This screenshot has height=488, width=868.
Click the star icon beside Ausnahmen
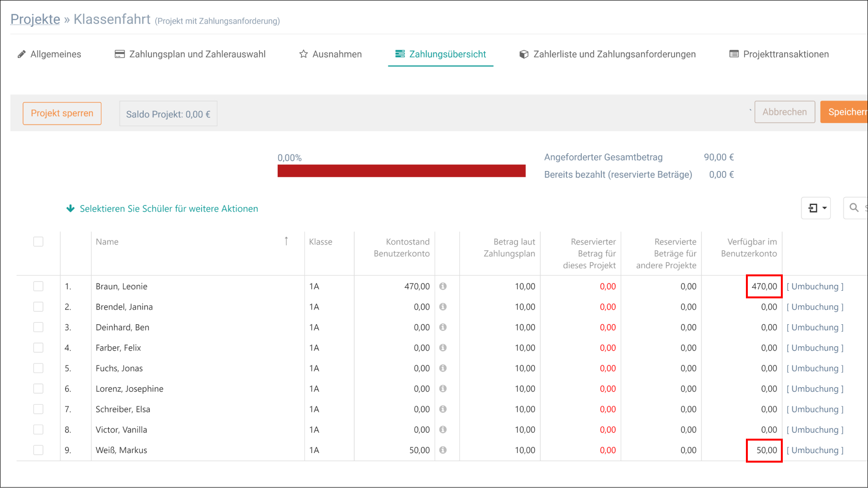pos(304,54)
